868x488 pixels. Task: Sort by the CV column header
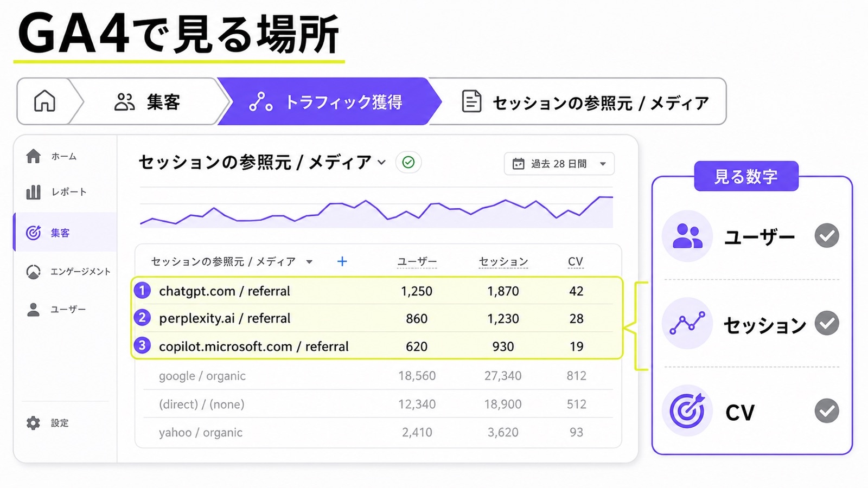pyautogui.click(x=575, y=262)
